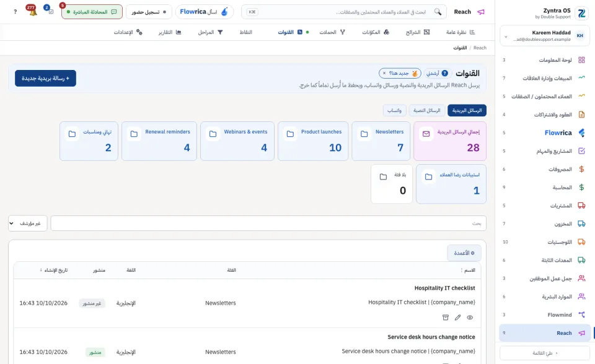Click the Zyntra OS logo icon
This screenshot has width=595, height=364.
click(581, 13)
